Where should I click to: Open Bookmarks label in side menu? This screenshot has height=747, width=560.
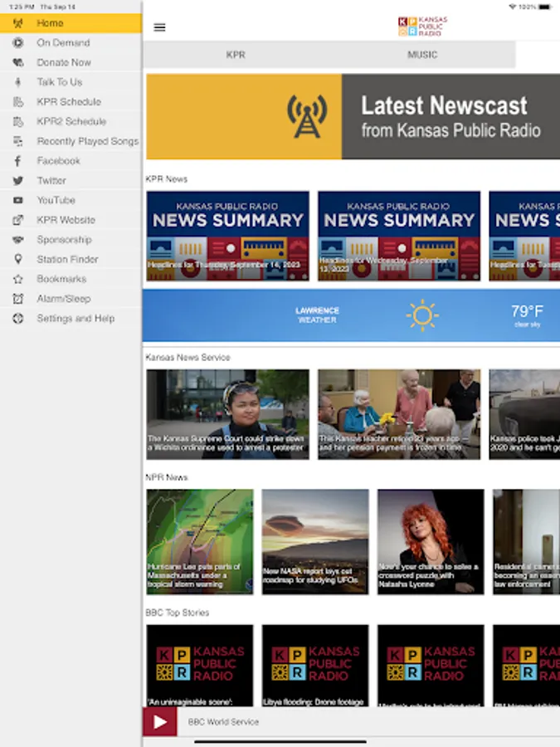[x=62, y=279]
